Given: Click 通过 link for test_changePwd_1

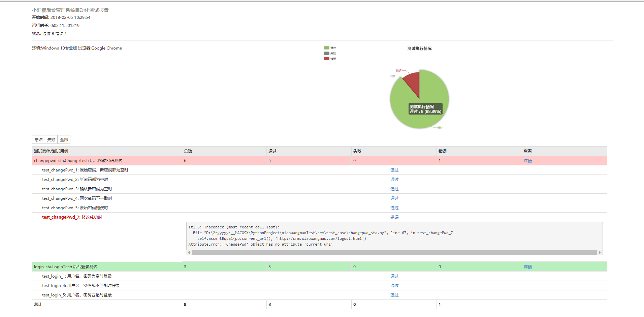Looking at the screenshot, I should (394, 170).
